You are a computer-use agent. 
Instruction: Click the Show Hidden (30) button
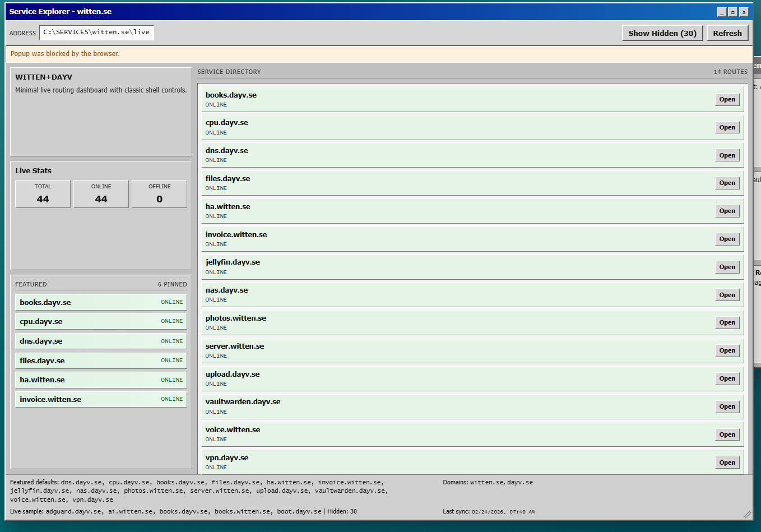(662, 33)
